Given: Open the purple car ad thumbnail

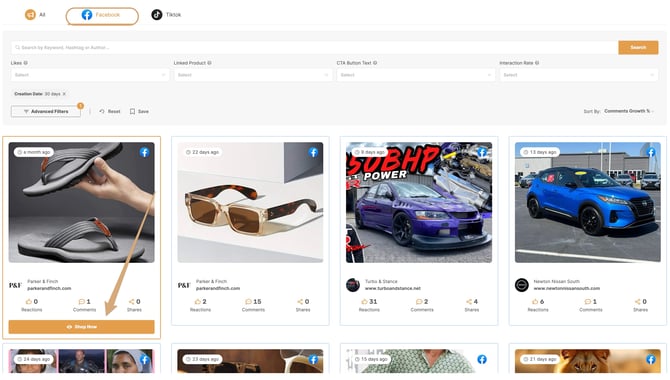Looking at the screenshot, I should pos(419,203).
